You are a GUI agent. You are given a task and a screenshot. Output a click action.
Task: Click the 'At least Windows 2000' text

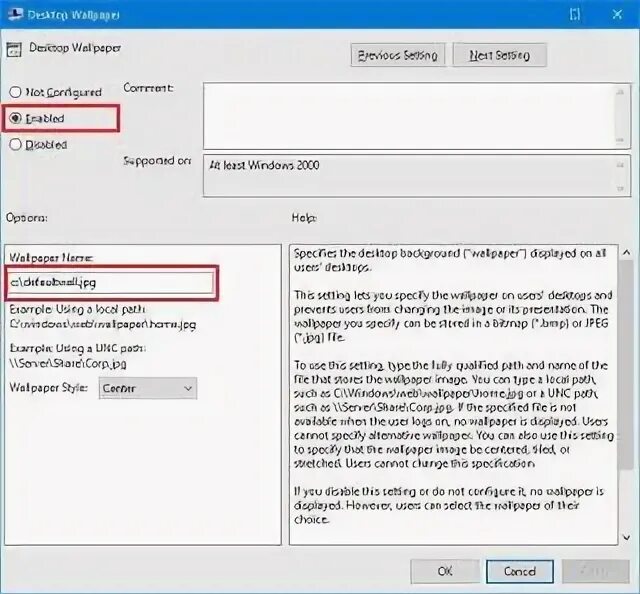264,165
